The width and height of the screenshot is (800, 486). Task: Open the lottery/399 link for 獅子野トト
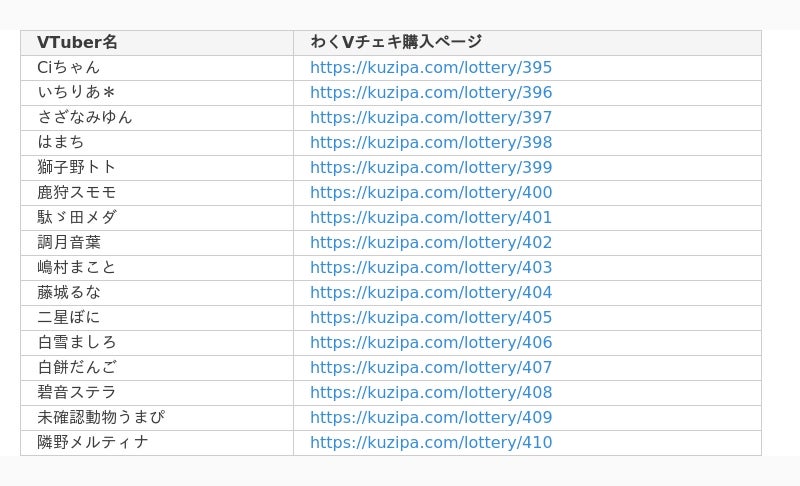[430, 168]
